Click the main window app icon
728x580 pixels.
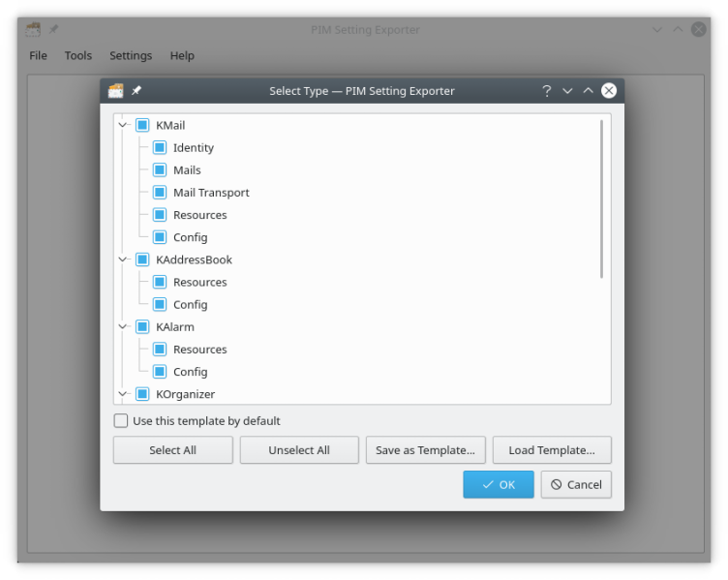point(33,30)
